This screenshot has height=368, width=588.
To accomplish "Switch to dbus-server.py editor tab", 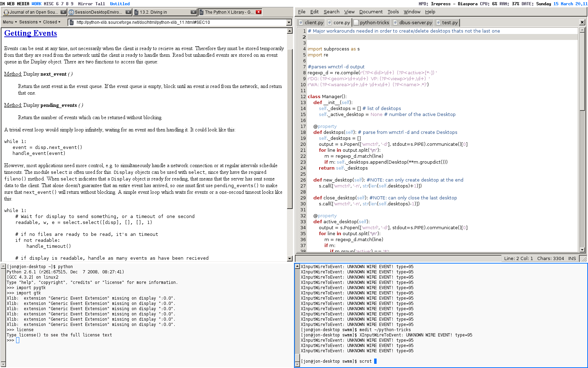I will pos(413,22).
